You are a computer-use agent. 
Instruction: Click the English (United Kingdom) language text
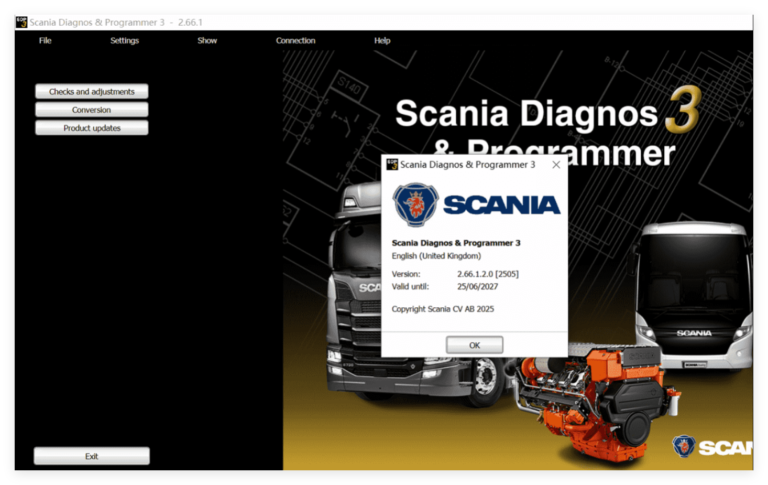pyautogui.click(x=436, y=256)
